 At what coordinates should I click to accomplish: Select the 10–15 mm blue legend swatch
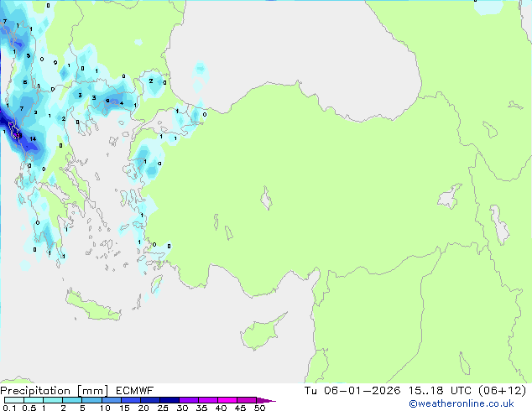(111, 400)
